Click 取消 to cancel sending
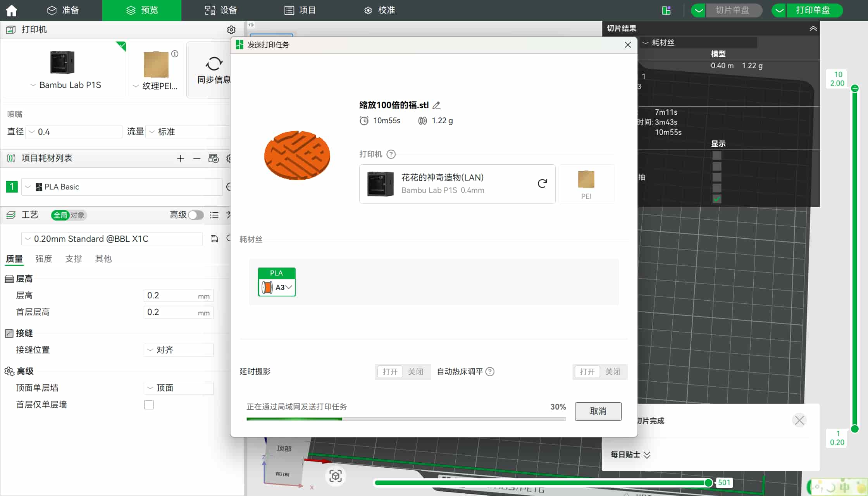The image size is (868, 496). pos(598,411)
